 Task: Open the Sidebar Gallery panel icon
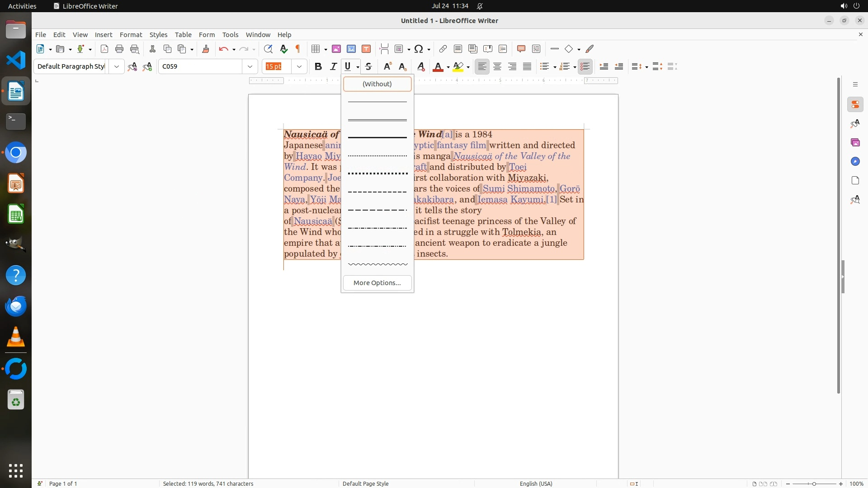(x=855, y=142)
